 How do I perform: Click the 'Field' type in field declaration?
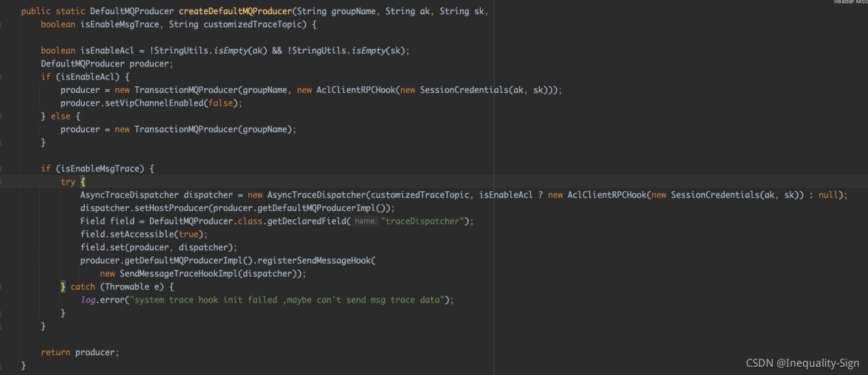point(92,221)
